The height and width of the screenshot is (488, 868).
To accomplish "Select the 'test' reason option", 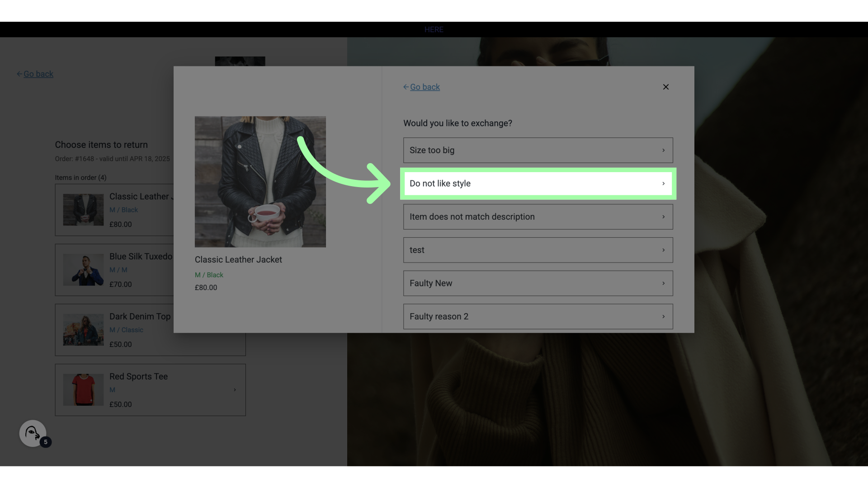I will 538,250.
